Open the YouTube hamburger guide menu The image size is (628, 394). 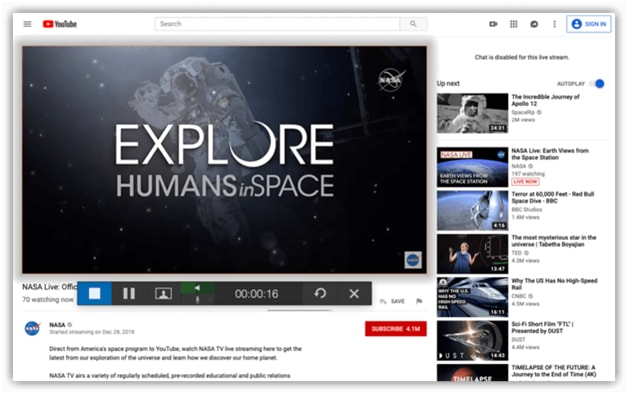[27, 24]
